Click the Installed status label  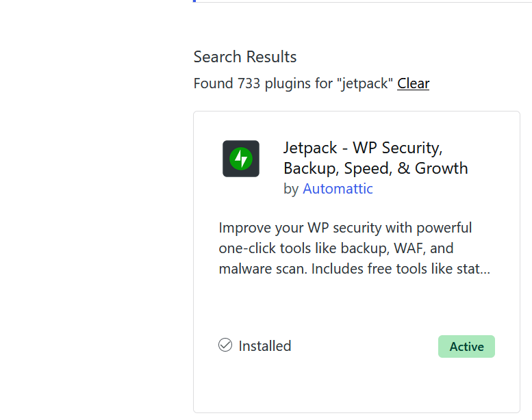[264, 346]
